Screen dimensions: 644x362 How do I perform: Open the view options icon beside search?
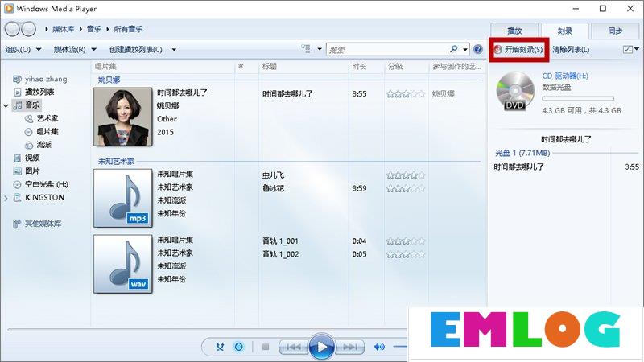coord(306,49)
